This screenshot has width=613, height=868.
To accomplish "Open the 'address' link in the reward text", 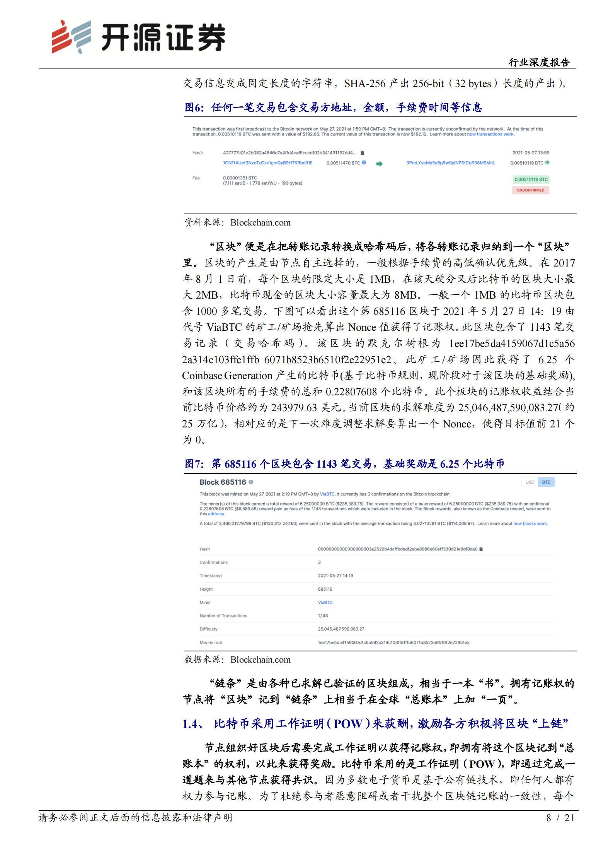I will (x=216, y=514).
